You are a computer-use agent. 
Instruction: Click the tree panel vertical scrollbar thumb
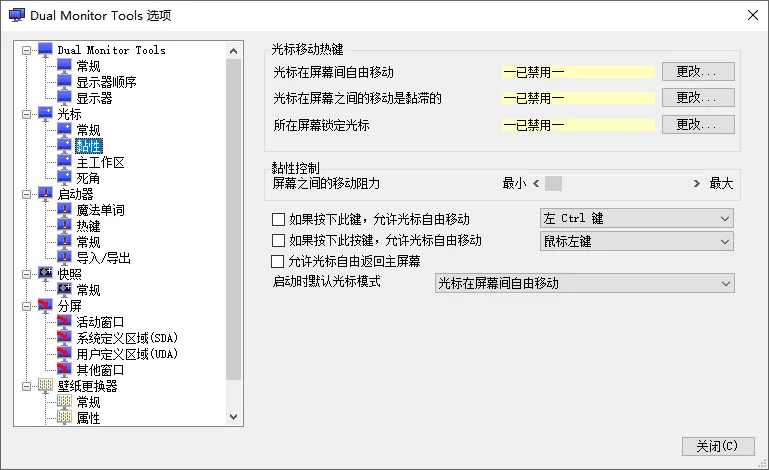(233, 219)
